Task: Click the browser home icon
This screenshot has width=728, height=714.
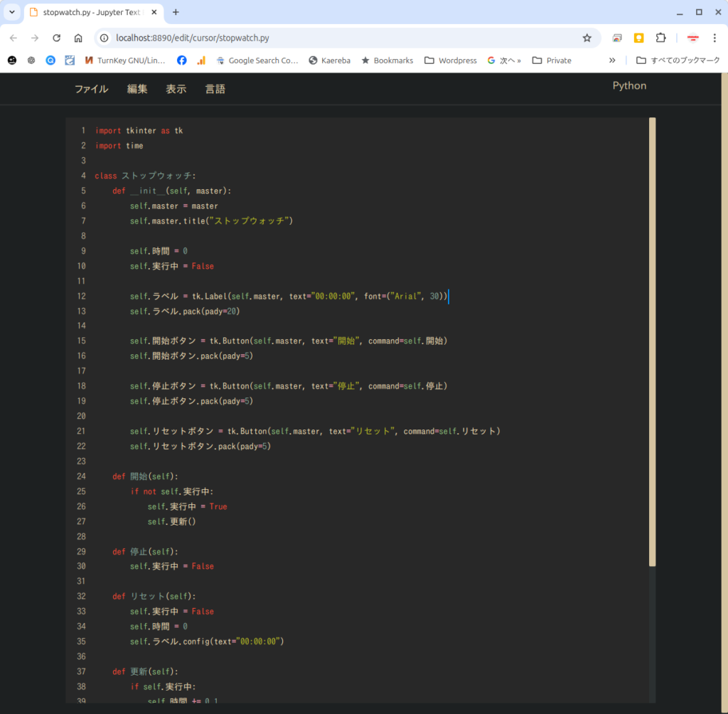Action: [x=78, y=38]
